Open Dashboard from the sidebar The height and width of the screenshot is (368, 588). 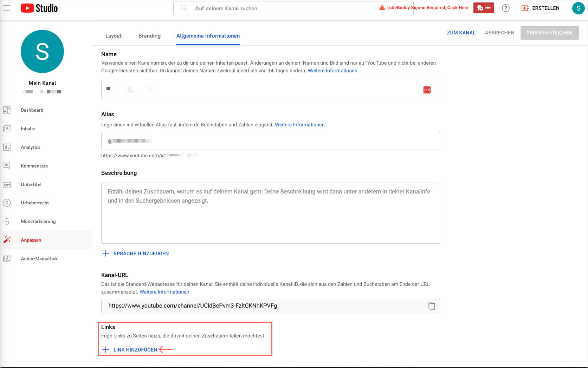(32, 110)
